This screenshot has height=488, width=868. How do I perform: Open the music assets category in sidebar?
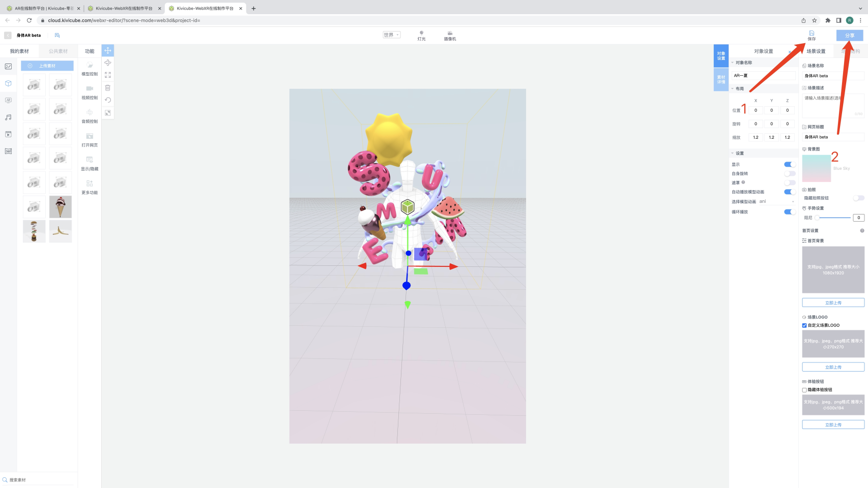coord(8,117)
